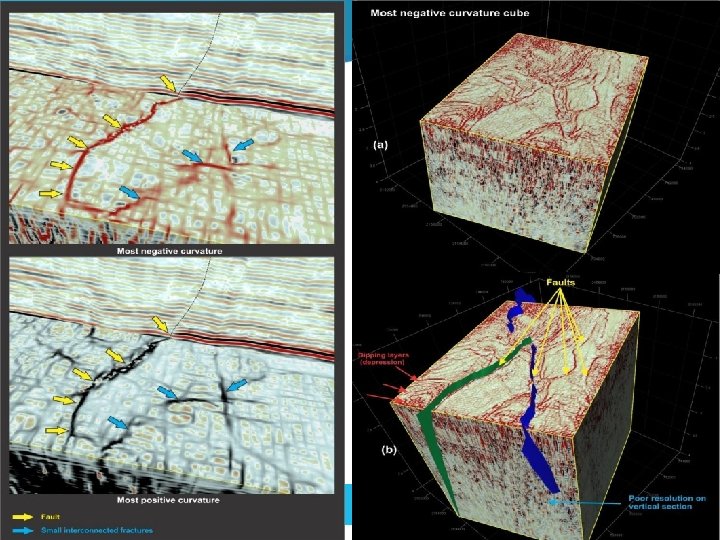Image resolution: width=720 pixels, height=540 pixels.
Task: Click the '(b)' cube label
Action: (389, 450)
